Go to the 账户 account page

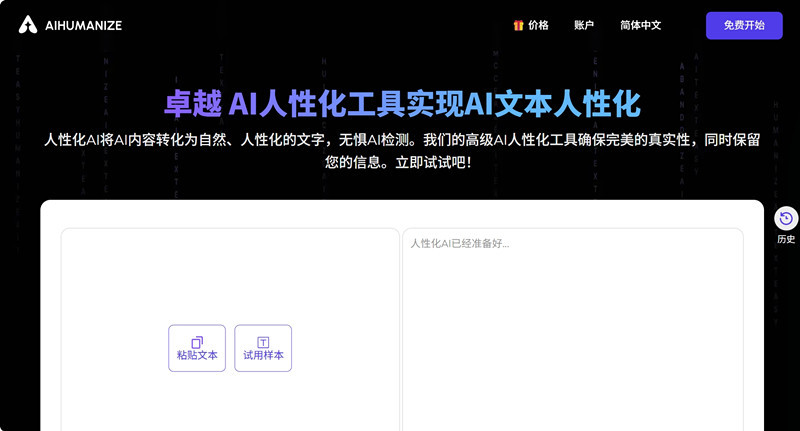pyautogui.click(x=584, y=26)
